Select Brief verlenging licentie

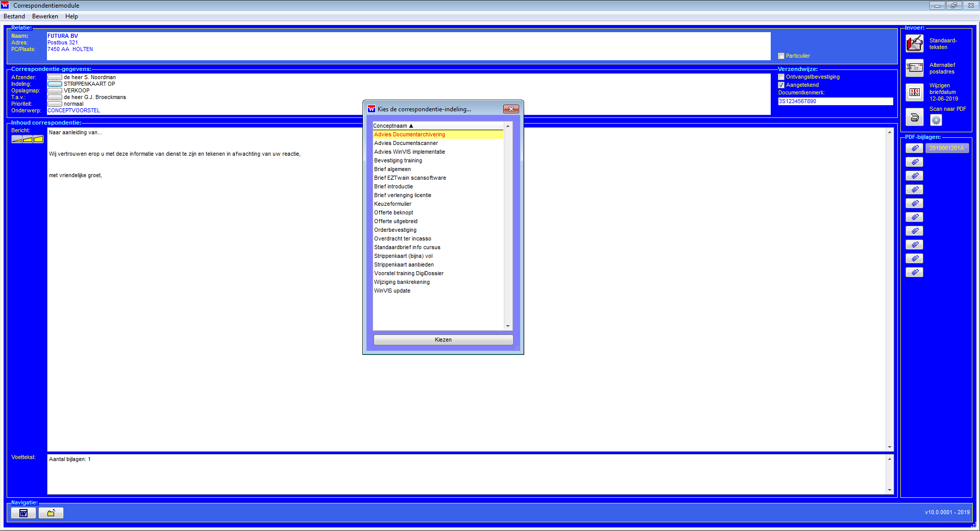pos(438,196)
